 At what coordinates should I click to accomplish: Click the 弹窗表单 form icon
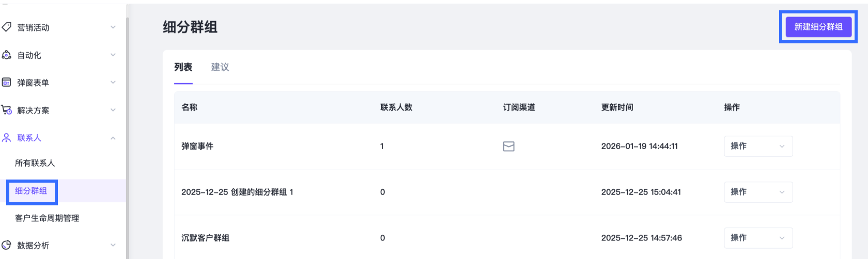point(7,83)
